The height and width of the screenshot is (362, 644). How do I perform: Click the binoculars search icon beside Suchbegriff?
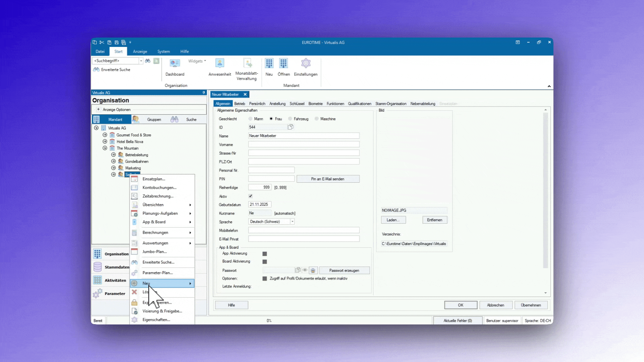[x=148, y=61]
